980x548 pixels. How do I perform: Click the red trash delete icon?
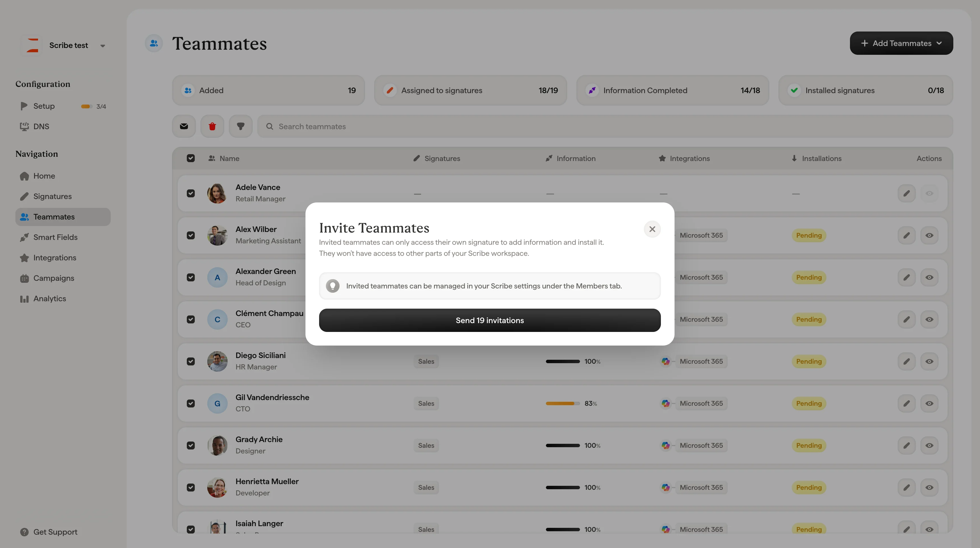click(212, 126)
